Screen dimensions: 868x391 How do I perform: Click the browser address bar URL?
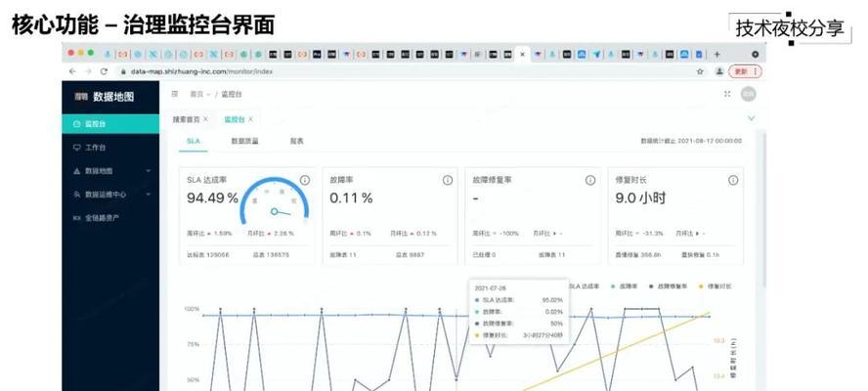(201, 71)
